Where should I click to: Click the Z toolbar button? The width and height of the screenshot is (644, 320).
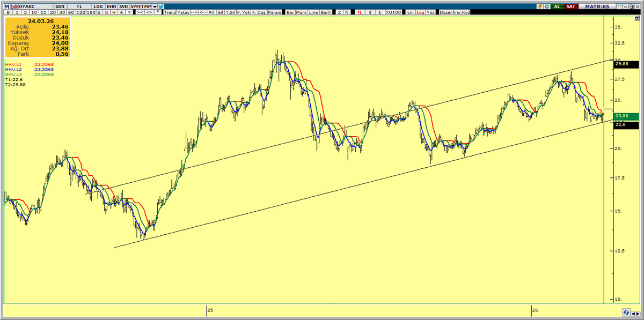click(339, 12)
